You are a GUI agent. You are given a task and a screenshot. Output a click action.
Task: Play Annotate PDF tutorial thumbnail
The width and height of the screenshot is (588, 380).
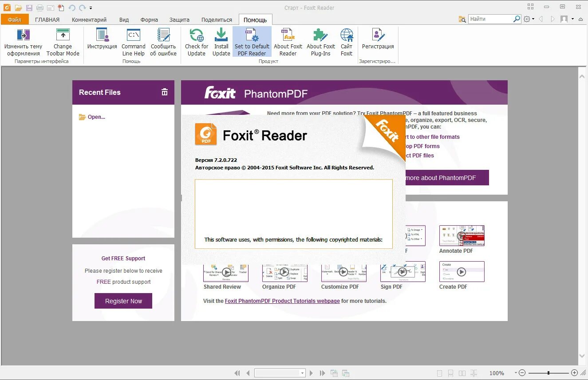point(462,235)
